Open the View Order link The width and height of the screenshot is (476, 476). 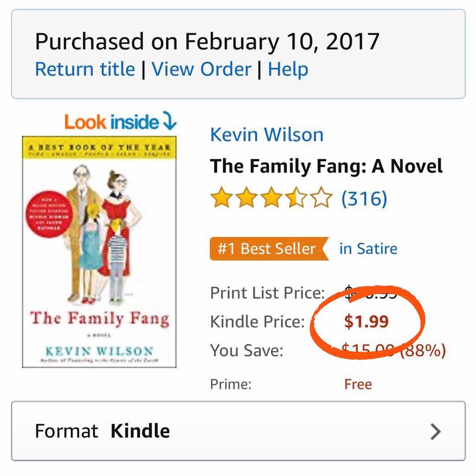[201, 70]
